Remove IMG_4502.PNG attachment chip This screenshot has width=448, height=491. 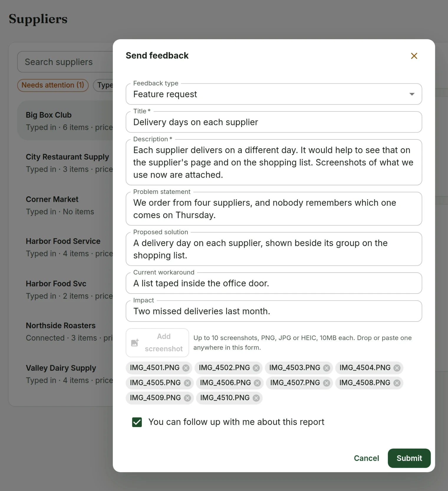coord(256,368)
